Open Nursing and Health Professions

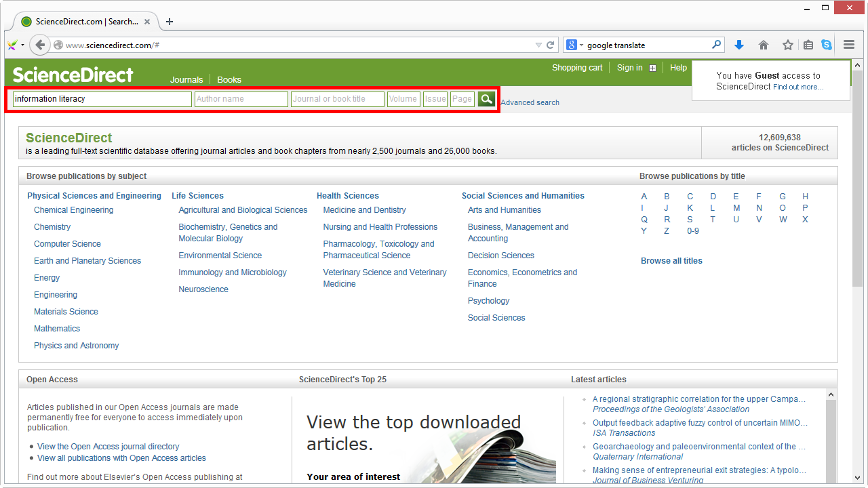[x=380, y=227]
